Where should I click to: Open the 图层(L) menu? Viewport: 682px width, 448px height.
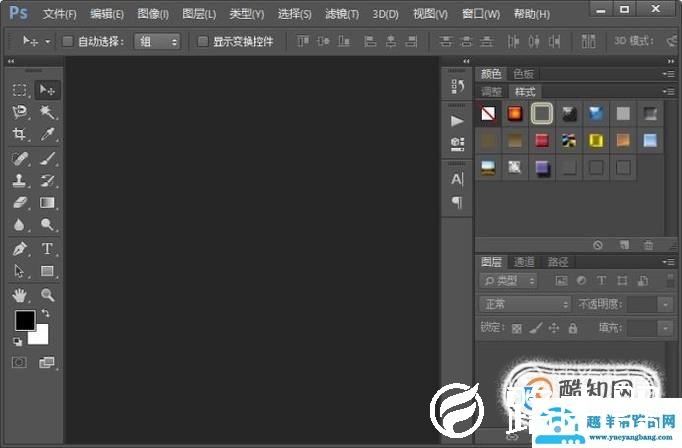click(199, 14)
